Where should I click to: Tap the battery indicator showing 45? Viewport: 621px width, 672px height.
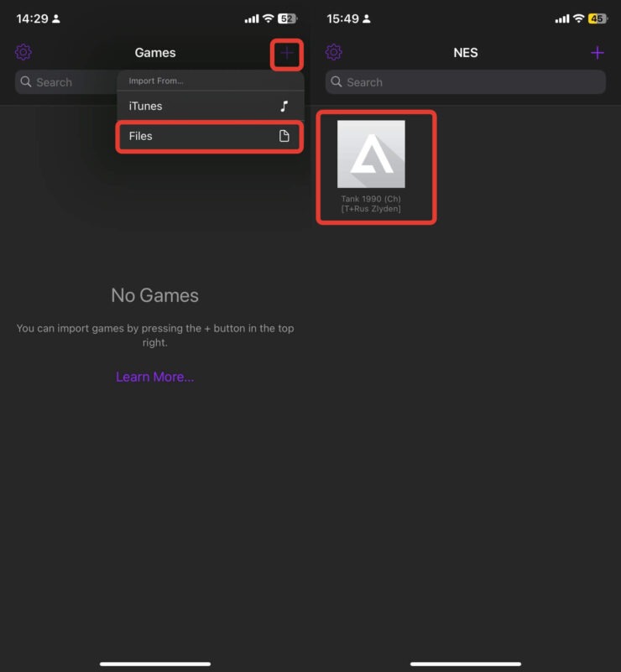coord(597,18)
